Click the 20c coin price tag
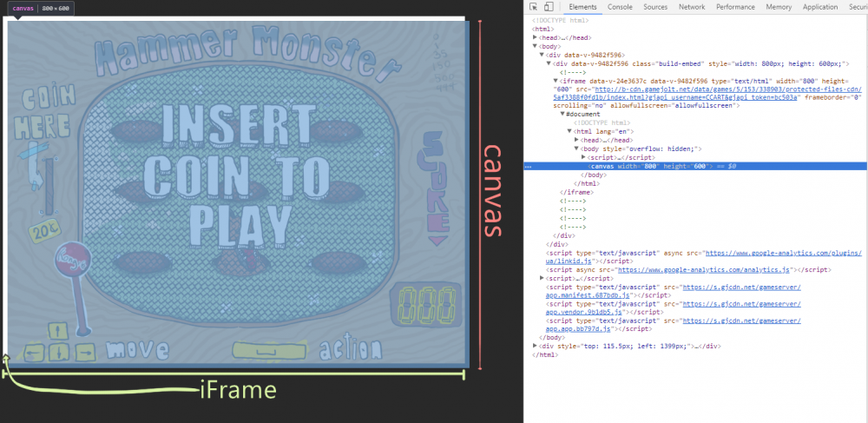 click(47, 231)
